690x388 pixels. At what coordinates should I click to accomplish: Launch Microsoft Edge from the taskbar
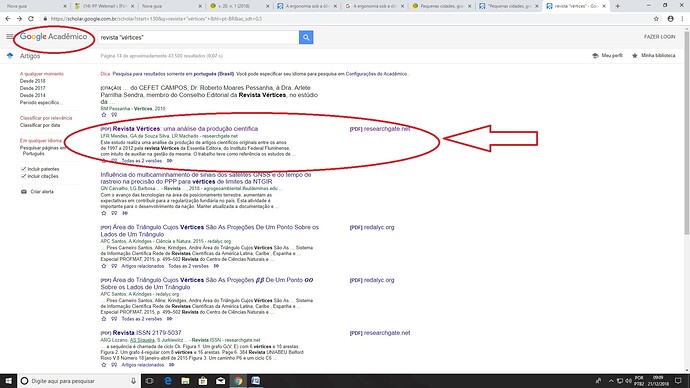(168, 381)
